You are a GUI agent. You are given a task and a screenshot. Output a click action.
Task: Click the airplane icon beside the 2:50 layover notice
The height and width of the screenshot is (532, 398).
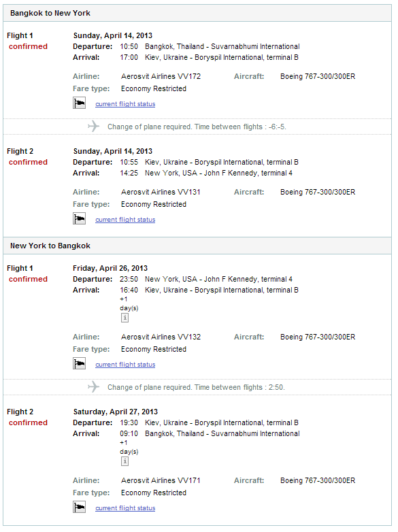[x=93, y=387]
